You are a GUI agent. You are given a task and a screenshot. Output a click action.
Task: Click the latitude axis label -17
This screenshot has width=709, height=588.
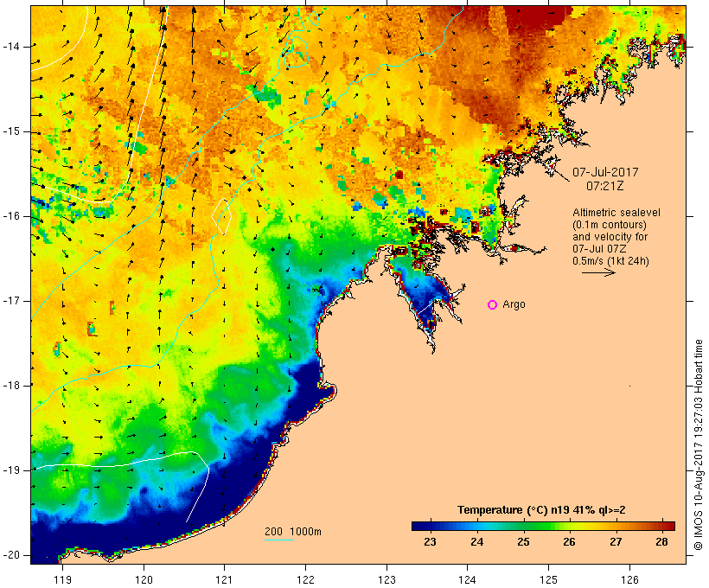point(11,301)
